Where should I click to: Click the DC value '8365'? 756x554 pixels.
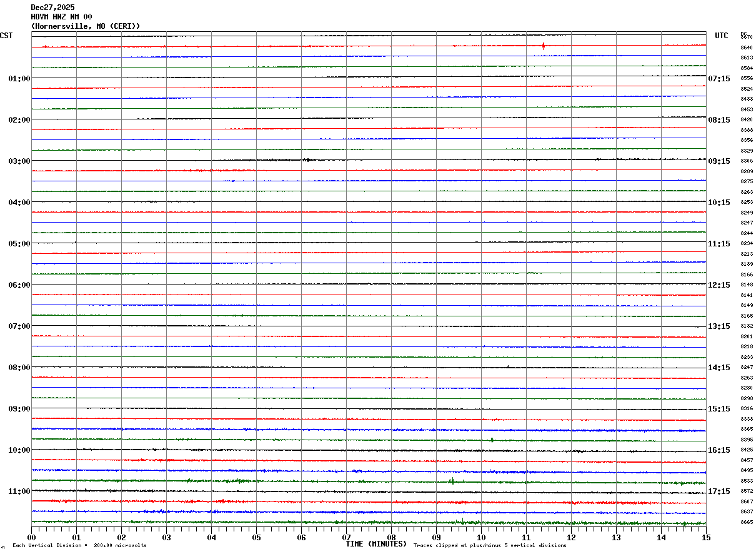pos(747,429)
